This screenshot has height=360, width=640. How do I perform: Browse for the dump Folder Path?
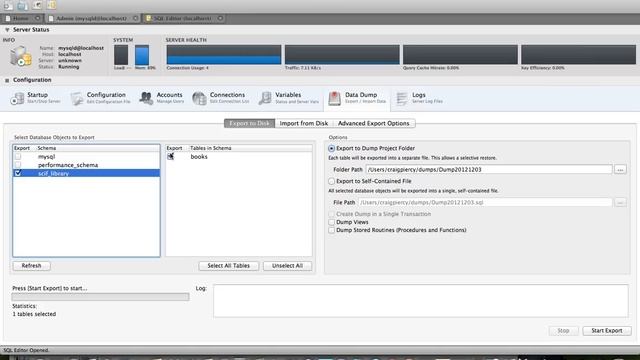click(x=620, y=169)
